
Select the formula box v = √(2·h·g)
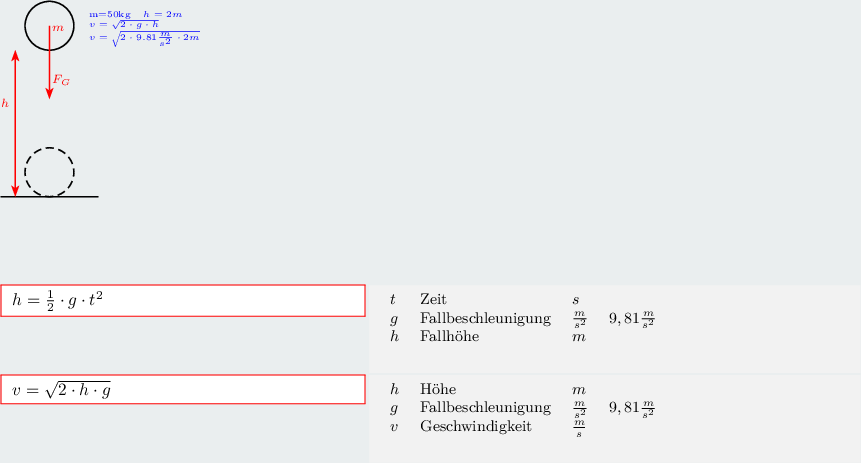183,389
